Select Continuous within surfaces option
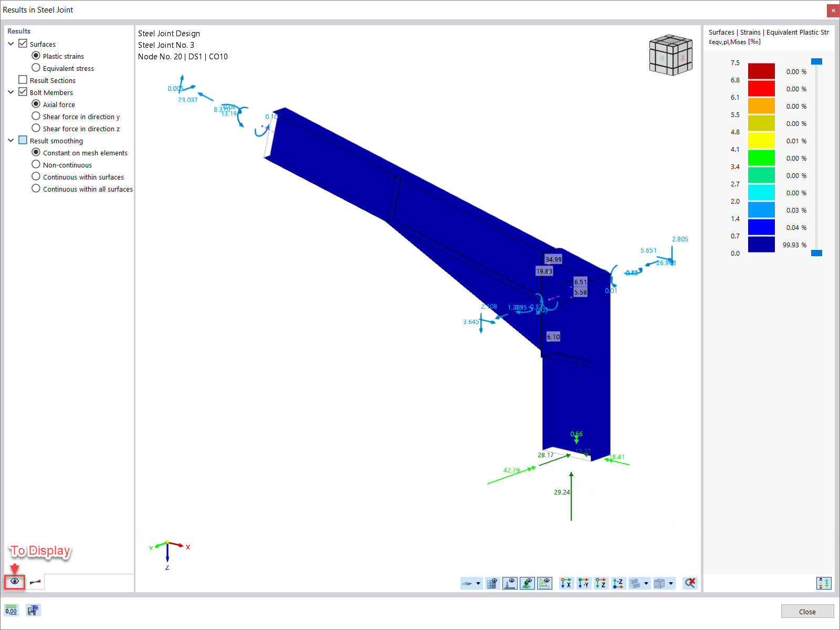This screenshot has height=630, width=840. (36, 176)
